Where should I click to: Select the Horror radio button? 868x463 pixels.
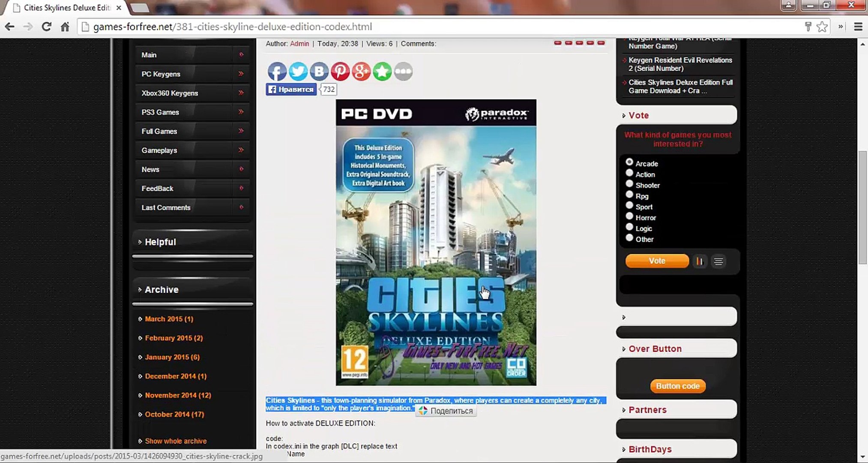pos(629,216)
